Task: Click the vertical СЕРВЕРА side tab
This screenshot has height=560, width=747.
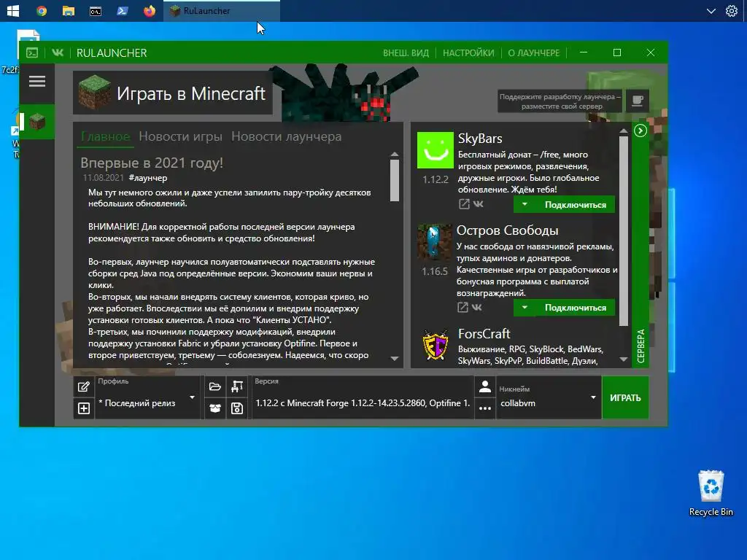Action: tap(640, 346)
